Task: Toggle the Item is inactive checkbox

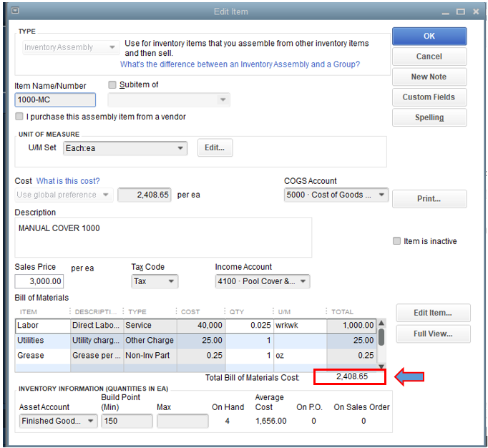Action: (x=396, y=241)
